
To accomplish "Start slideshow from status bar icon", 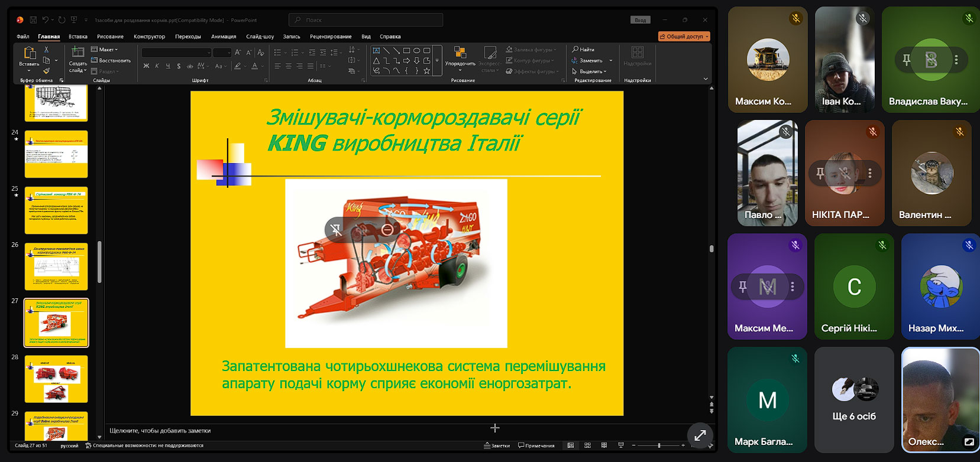I will pyautogui.click(x=620, y=445).
